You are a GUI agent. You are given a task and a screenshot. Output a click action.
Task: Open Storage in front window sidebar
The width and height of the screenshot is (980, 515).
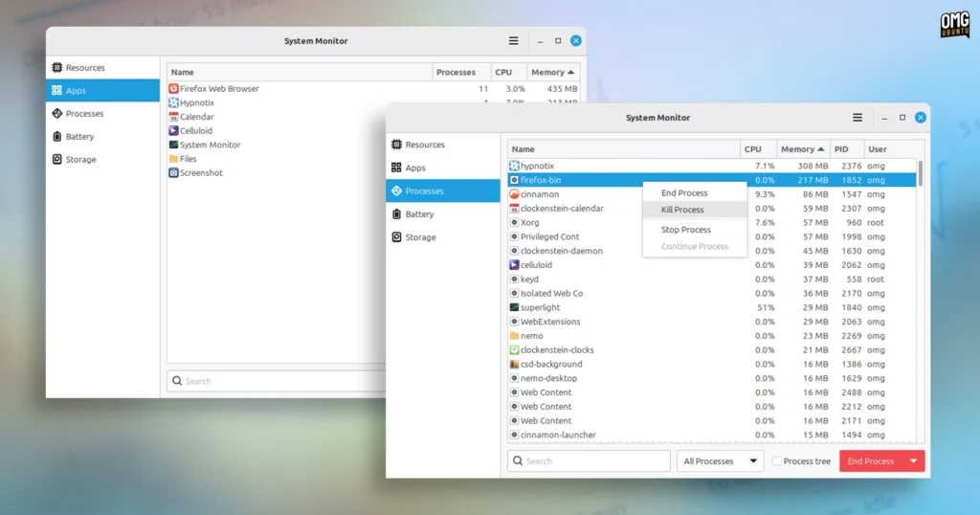pyautogui.click(x=443, y=236)
